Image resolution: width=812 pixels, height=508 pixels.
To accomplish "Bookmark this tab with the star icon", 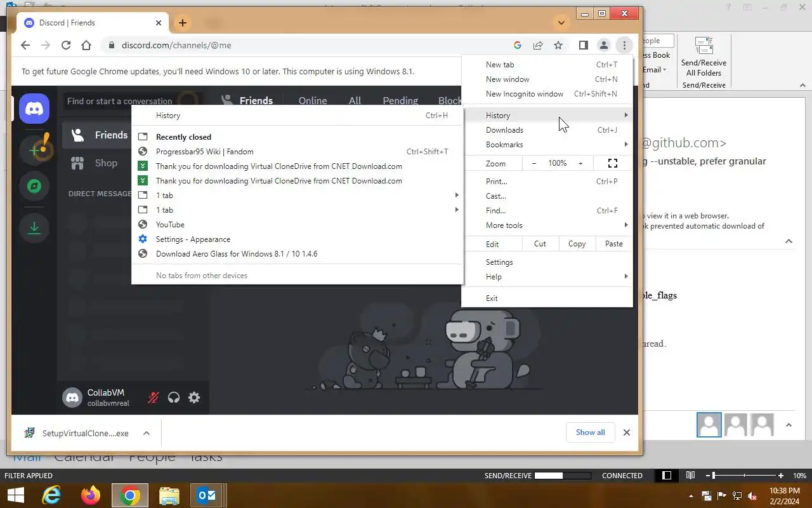I will tap(558, 45).
